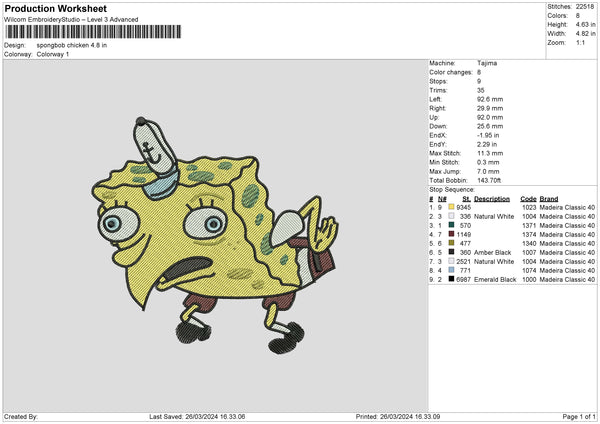This screenshot has width=600, height=424.
Task: Click the Zoom value '1:1'
Action: 580,42
